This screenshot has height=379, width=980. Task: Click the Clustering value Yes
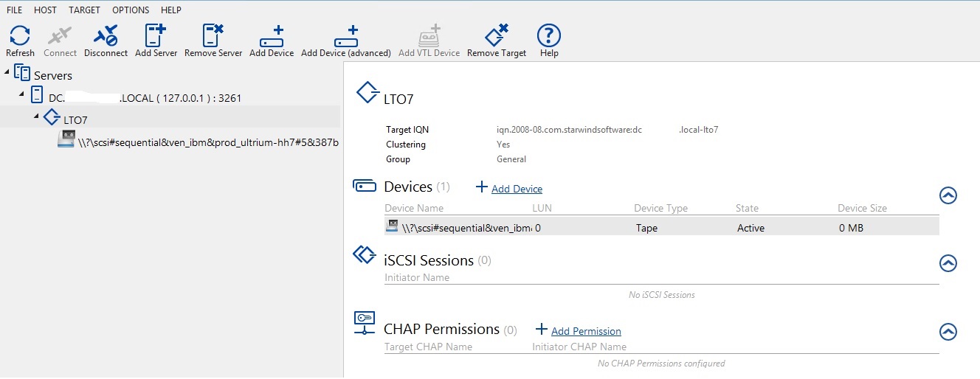(x=503, y=145)
